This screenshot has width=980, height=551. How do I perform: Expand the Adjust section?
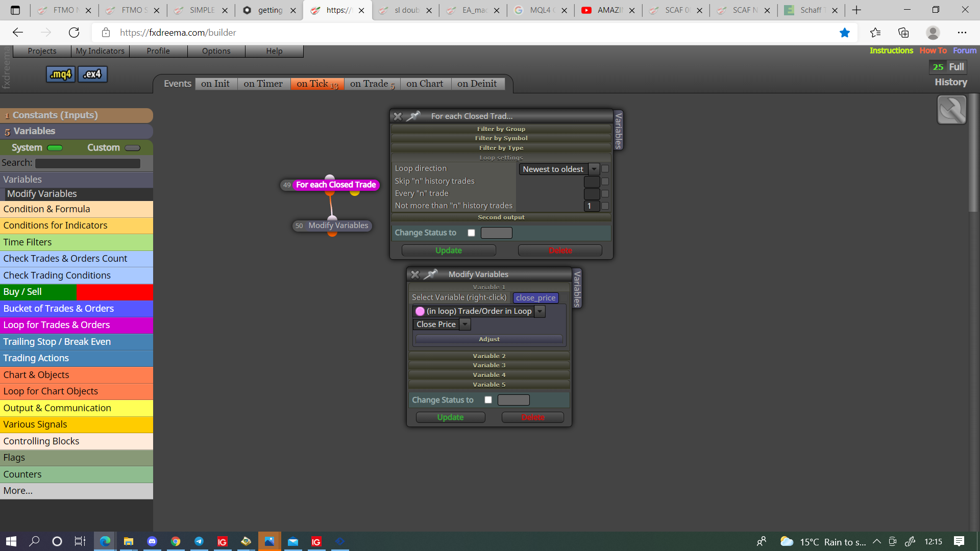pyautogui.click(x=489, y=339)
